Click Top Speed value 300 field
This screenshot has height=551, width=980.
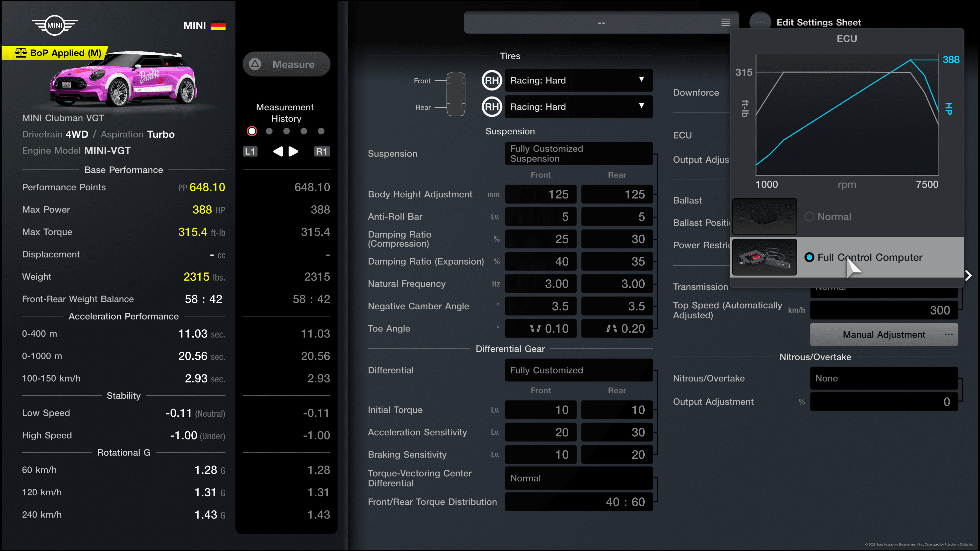pyautogui.click(x=883, y=310)
